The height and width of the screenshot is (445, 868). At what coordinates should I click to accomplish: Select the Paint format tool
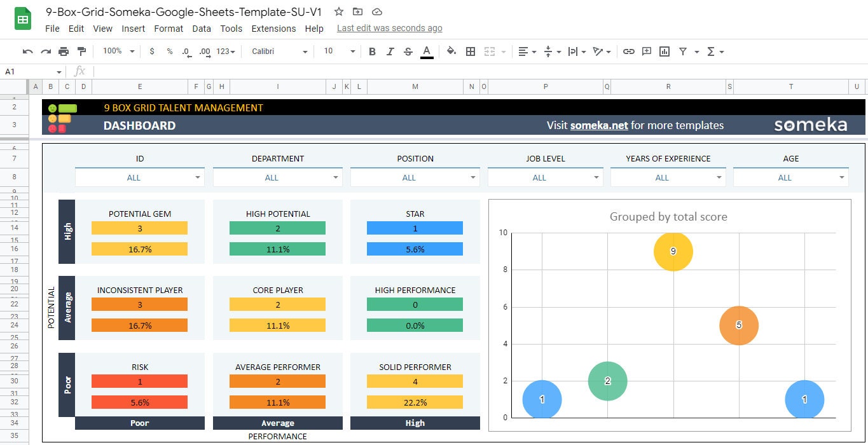81,51
